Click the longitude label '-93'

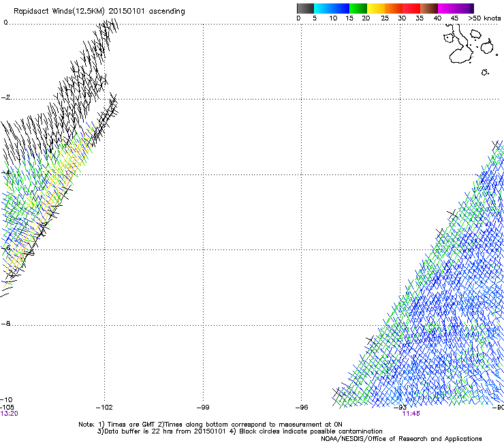click(400, 408)
